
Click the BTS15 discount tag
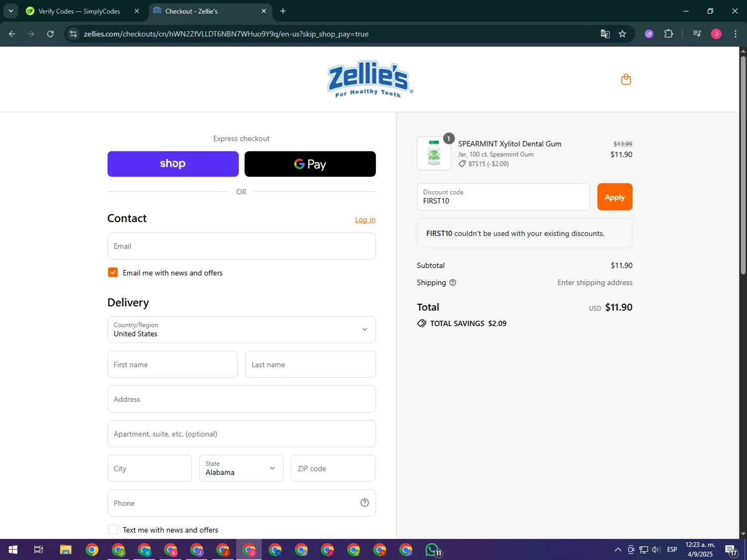(x=484, y=164)
